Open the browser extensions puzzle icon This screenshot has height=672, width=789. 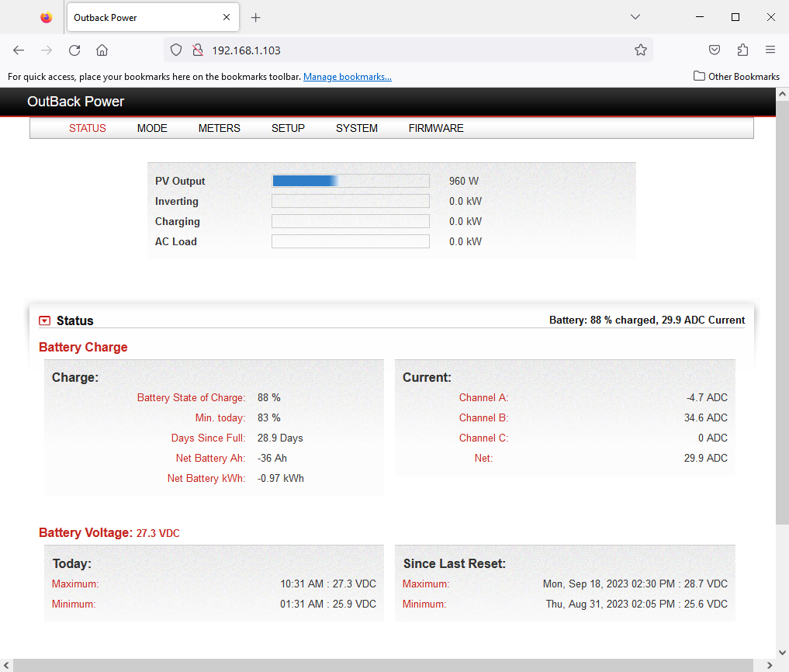pyautogui.click(x=742, y=50)
